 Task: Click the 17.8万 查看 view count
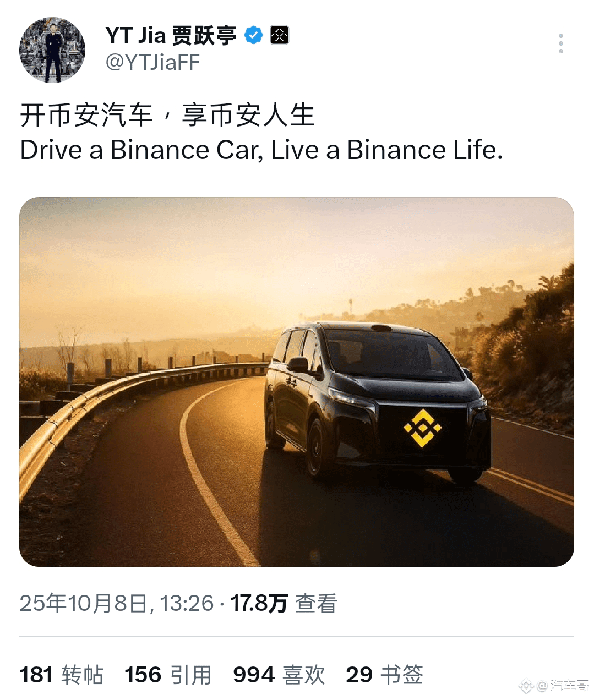click(284, 604)
